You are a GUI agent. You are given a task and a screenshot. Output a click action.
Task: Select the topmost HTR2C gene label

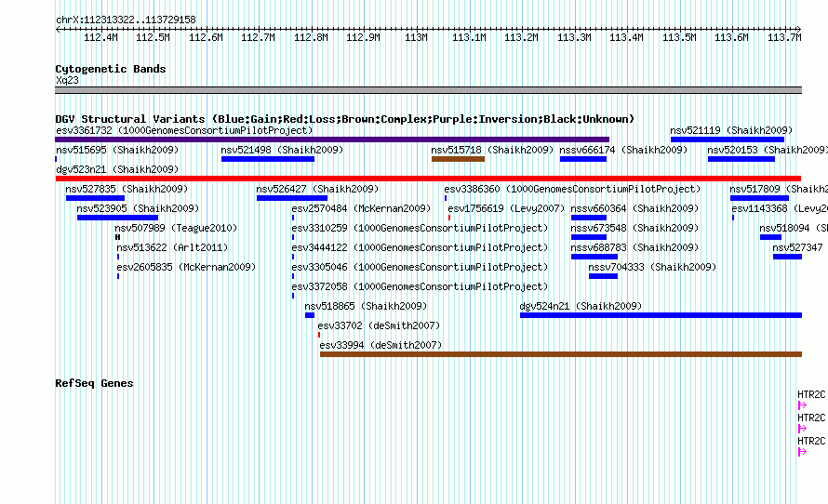[x=811, y=395]
